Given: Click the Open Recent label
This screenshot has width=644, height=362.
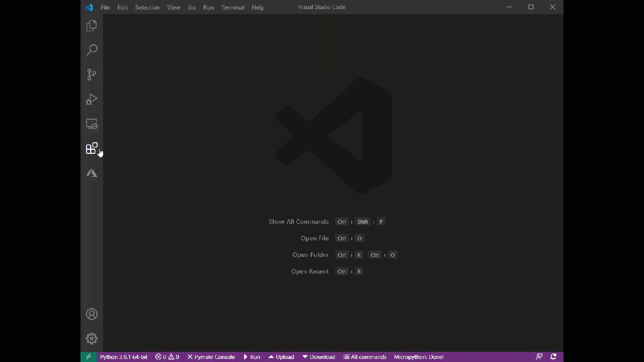Looking at the screenshot, I should click(310, 271).
